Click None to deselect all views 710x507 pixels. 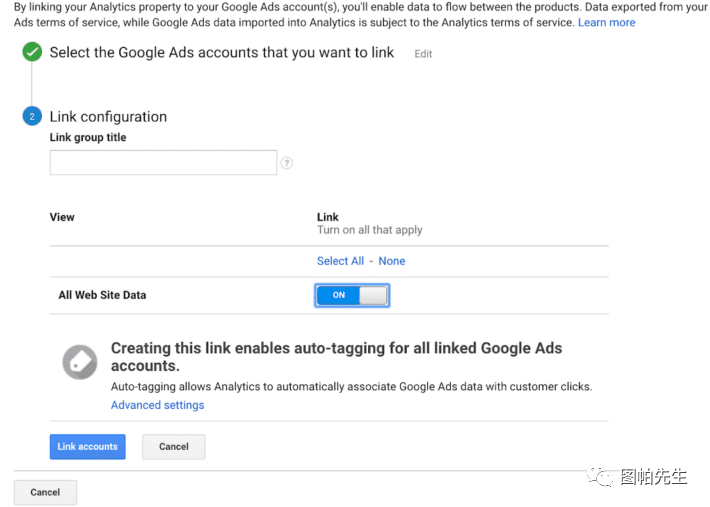(392, 261)
